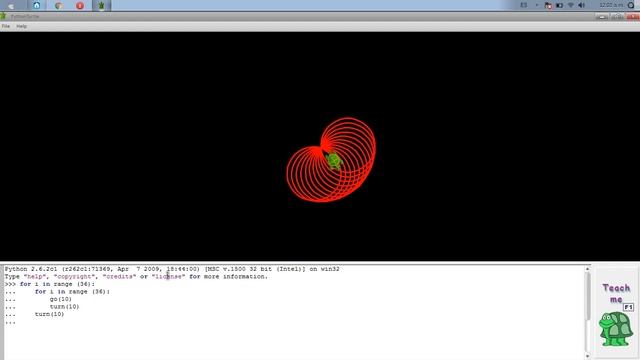This screenshot has width=640, height=360.
Task: Click the ES language indicator
Action: (524, 5)
